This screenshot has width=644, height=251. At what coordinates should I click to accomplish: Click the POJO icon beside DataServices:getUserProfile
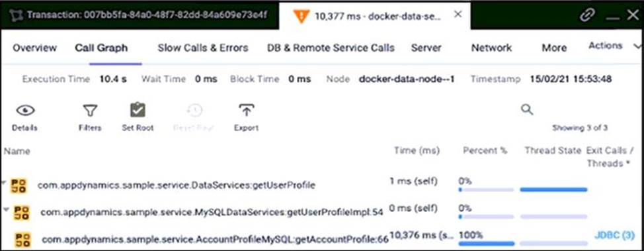pyautogui.click(x=19, y=185)
